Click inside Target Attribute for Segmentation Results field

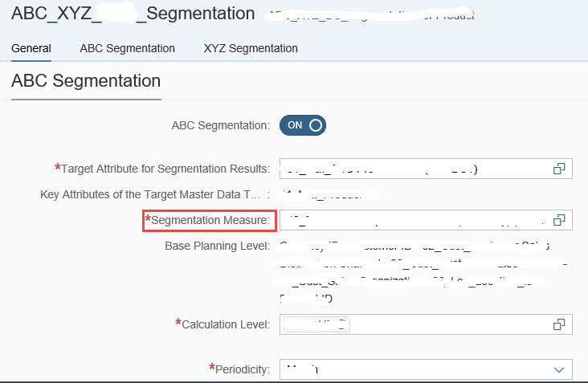point(413,169)
